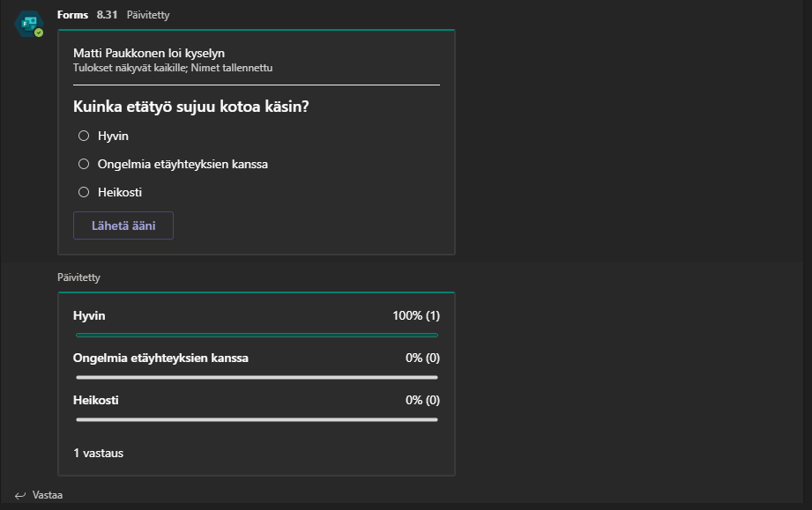The height and width of the screenshot is (510, 812).
Task: Click the reply arrow icon
Action: pos(20,495)
